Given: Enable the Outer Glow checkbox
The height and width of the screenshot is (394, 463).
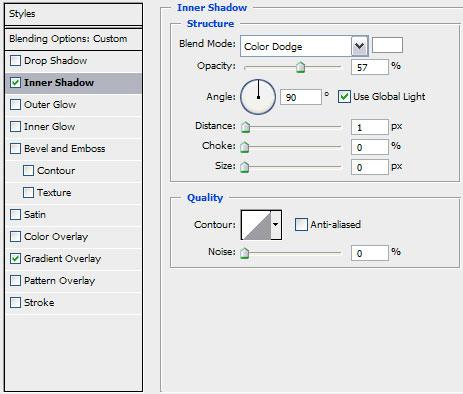Looking at the screenshot, I should 15,105.
